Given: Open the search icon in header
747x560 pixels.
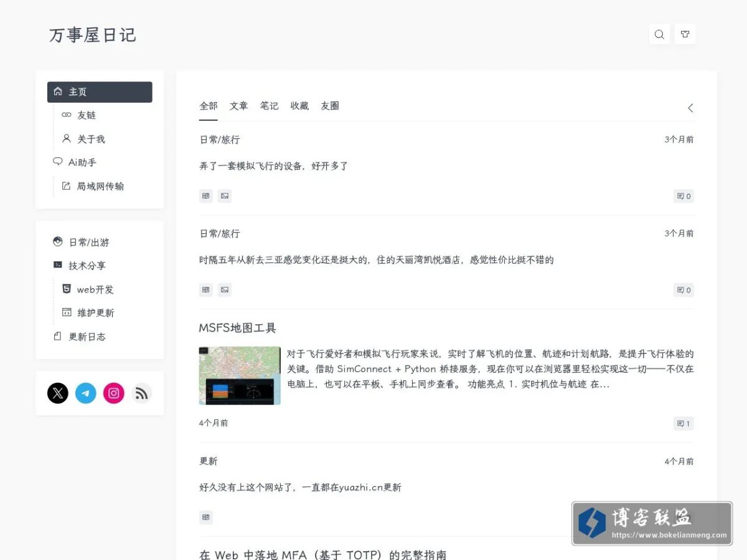Looking at the screenshot, I should click(659, 34).
